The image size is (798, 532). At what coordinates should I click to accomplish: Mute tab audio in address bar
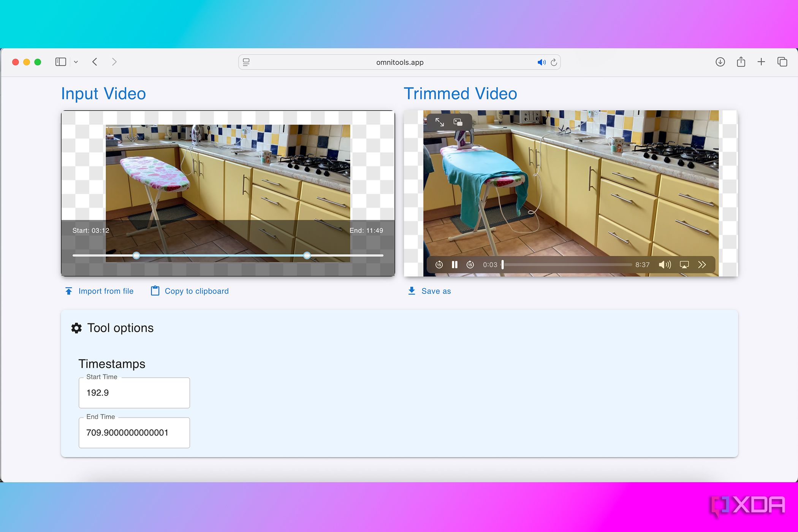(x=541, y=62)
